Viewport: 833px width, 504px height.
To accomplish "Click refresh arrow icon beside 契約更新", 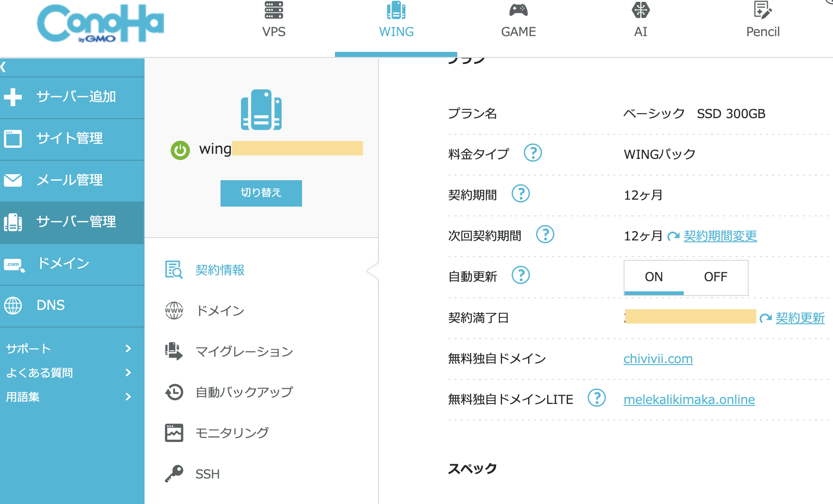I will [x=766, y=318].
